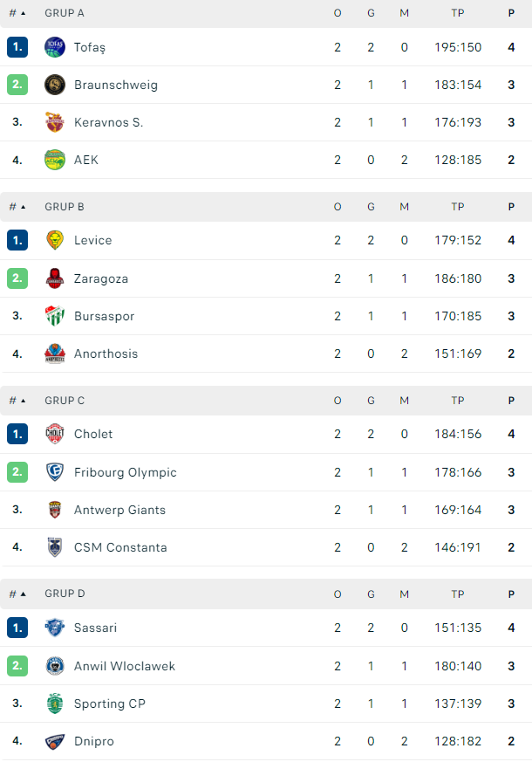This screenshot has width=532, height=762.
Task: Open the Bursaspor green striped crest
Action: tap(55, 316)
